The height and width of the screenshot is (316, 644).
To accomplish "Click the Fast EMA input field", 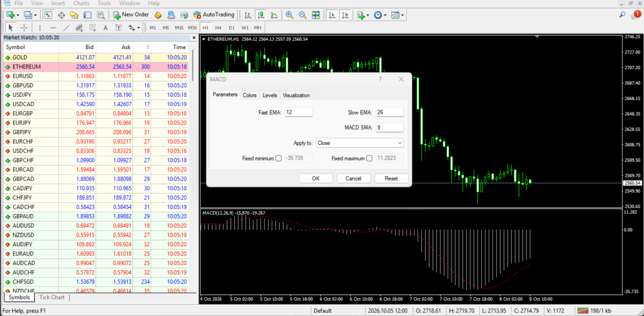I will coord(298,112).
